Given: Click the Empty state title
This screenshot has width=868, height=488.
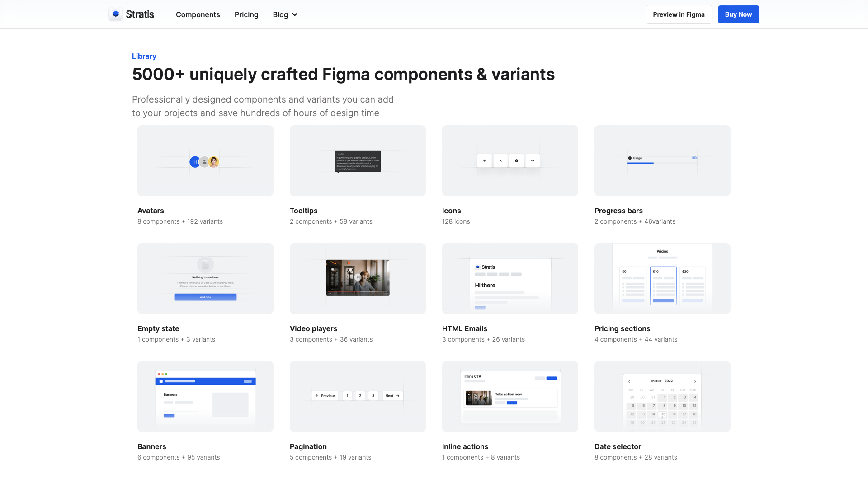Looking at the screenshot, I should 158,328.
